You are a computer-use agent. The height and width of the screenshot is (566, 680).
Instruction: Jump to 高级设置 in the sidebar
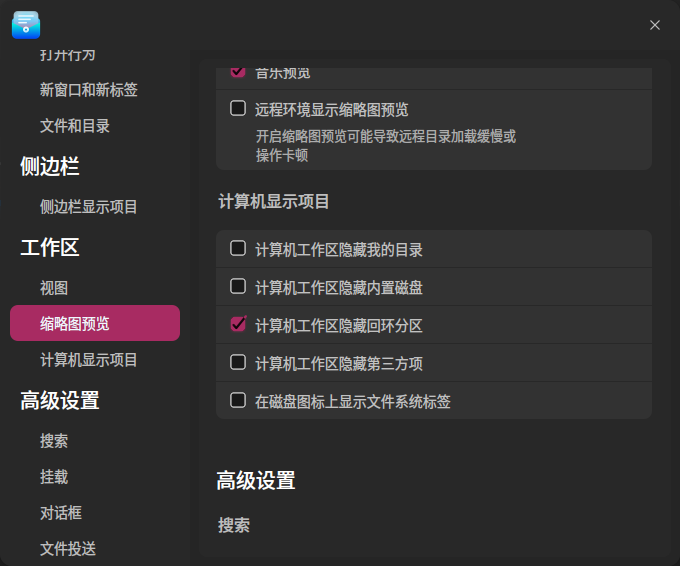60,400
